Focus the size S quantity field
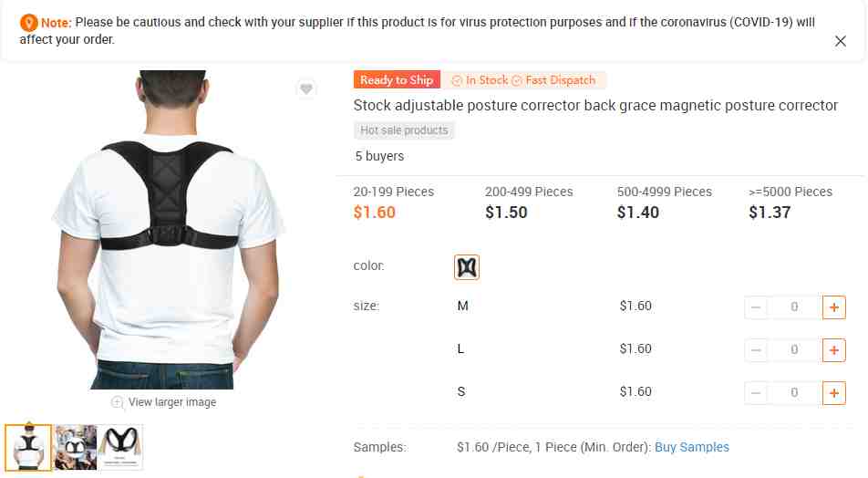Screen dimensions: 868x478 pyautogui.click(x=794, y=392)
